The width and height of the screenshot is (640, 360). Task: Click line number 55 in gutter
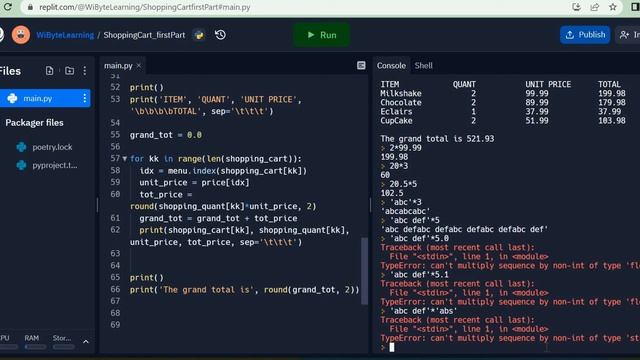[115, 135]
